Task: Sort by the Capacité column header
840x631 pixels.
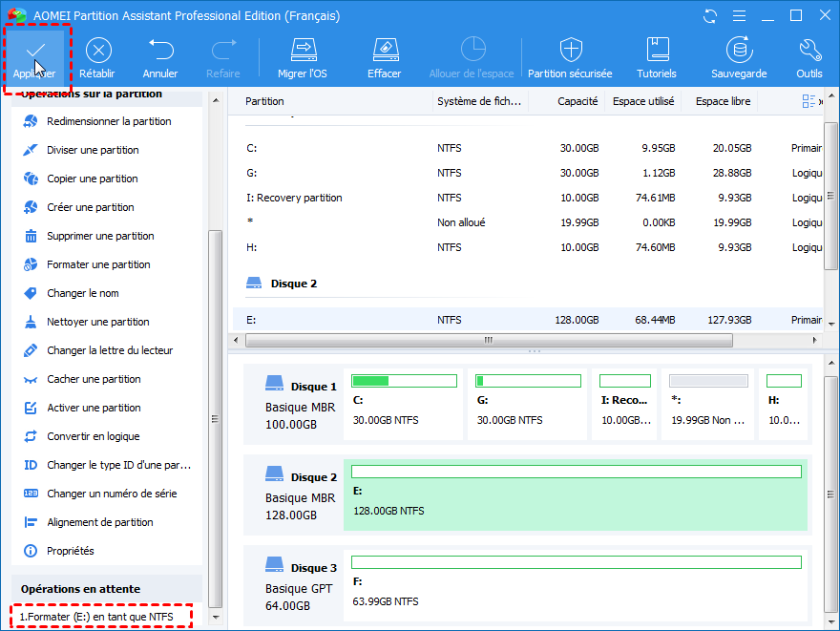Action: (577, 101)
